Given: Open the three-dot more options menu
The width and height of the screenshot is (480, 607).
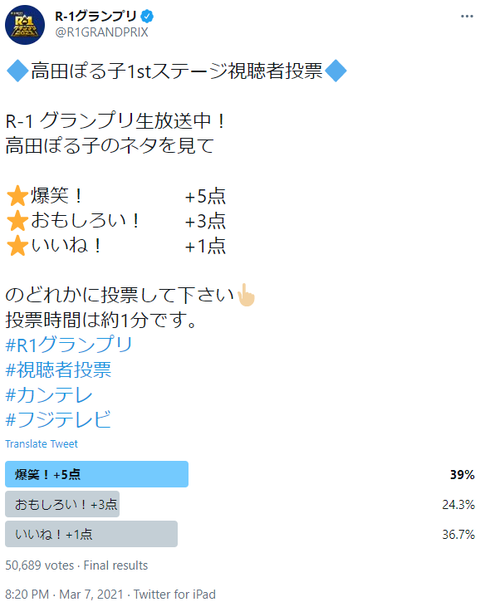Looking at the screenshot, I should pyautogui.click(x=467, y=16).
